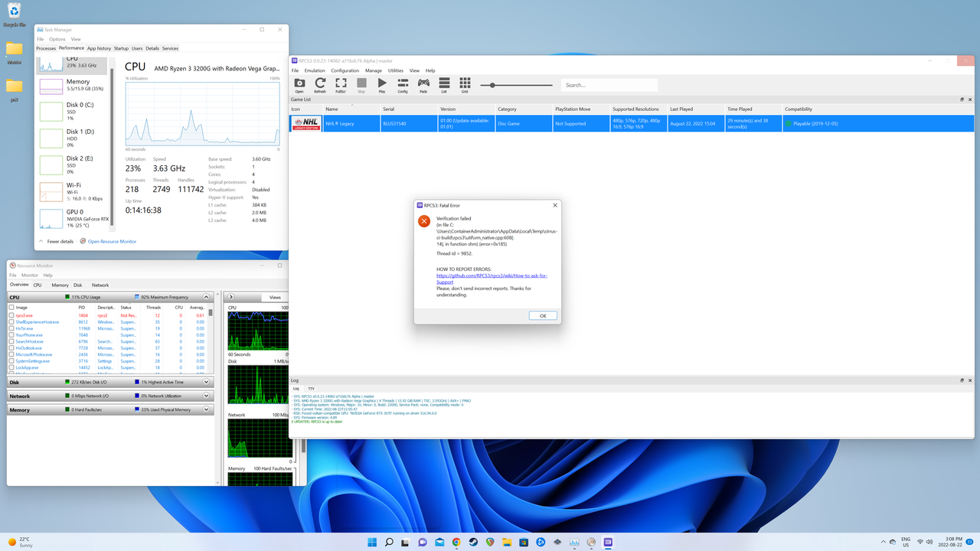This screenshot has width=980, height=551.
Task: Check the SystemSettings.exe checkbox
Action: (11, 361)
